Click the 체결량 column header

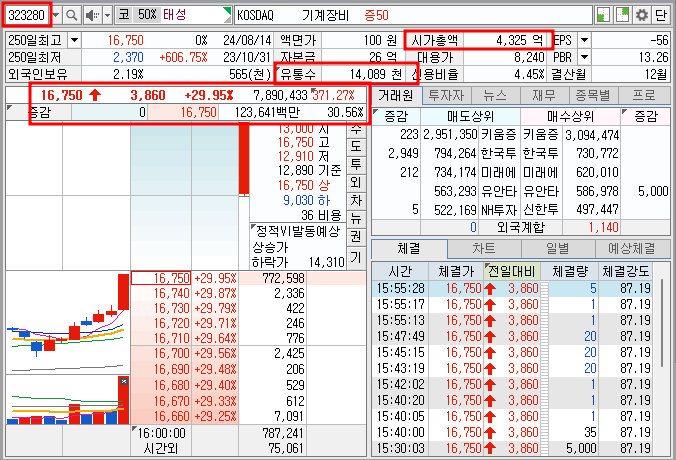570,272
